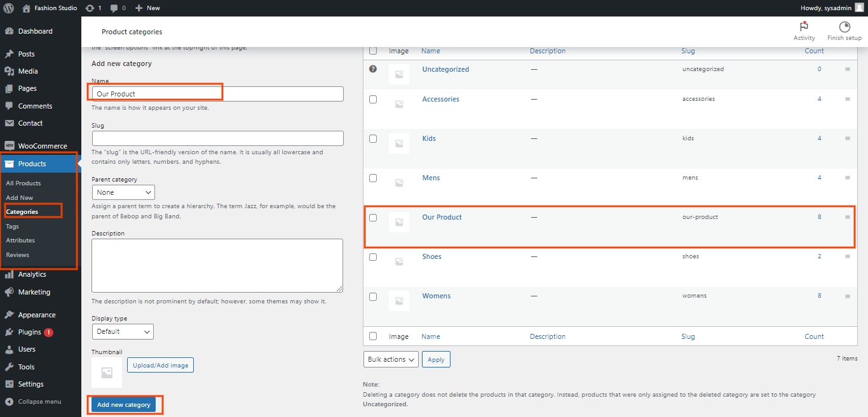Screen dimensions: 868x417
Task: Open the Bulk actions dropdown
Action: coord(391,359)
